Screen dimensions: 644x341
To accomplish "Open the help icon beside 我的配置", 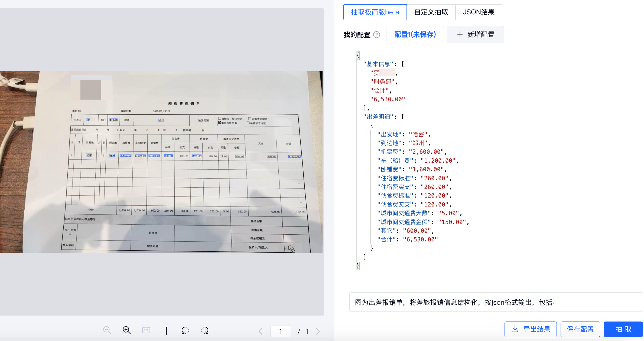I will pyautogui.click(x=376, y=35).
